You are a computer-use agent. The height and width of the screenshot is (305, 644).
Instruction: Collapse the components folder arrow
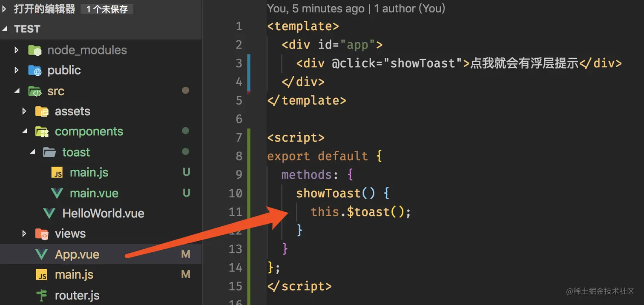(x=24, y=132)
